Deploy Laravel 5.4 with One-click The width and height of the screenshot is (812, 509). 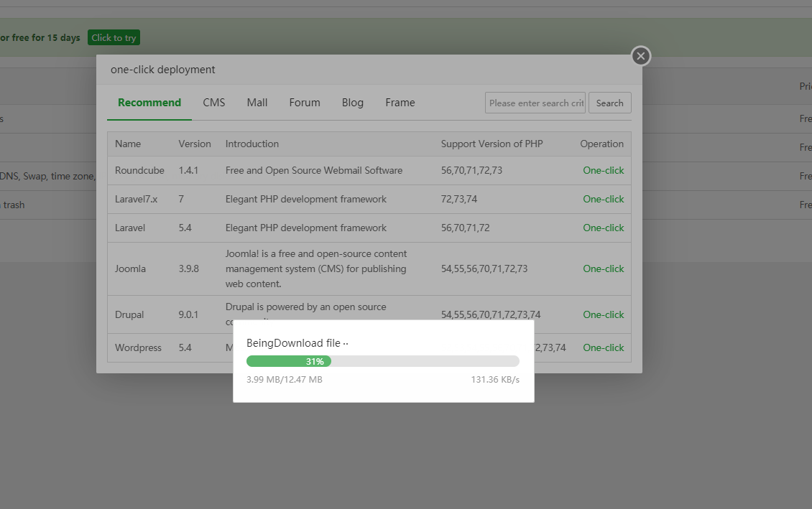[604, 228]
